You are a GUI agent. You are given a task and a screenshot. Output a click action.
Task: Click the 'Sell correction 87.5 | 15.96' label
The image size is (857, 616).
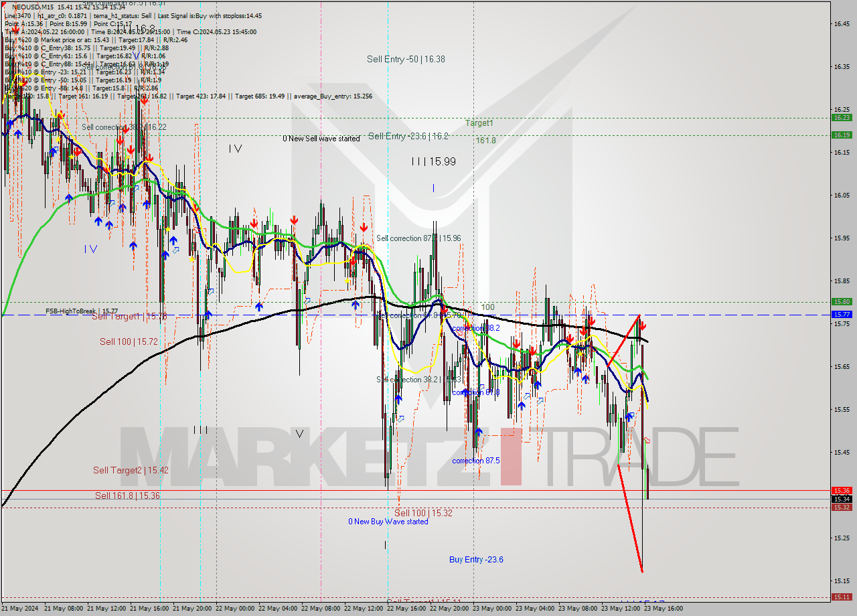tap(418, 238)
